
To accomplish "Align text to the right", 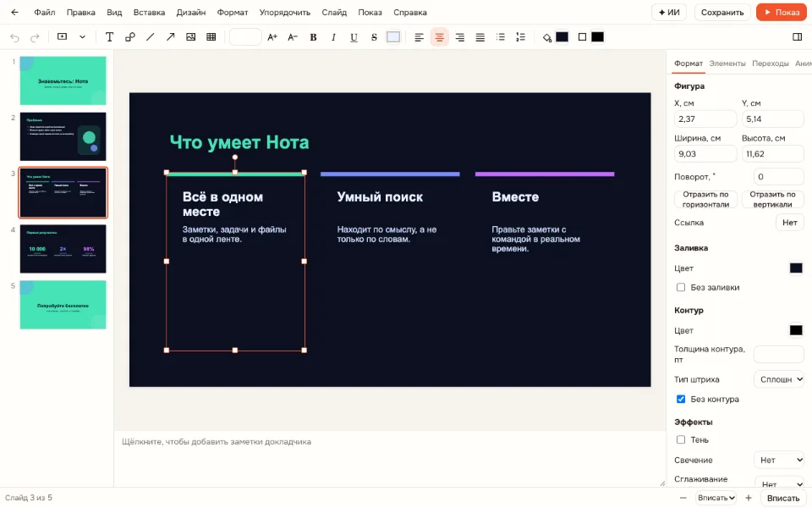I will [460, 36].
